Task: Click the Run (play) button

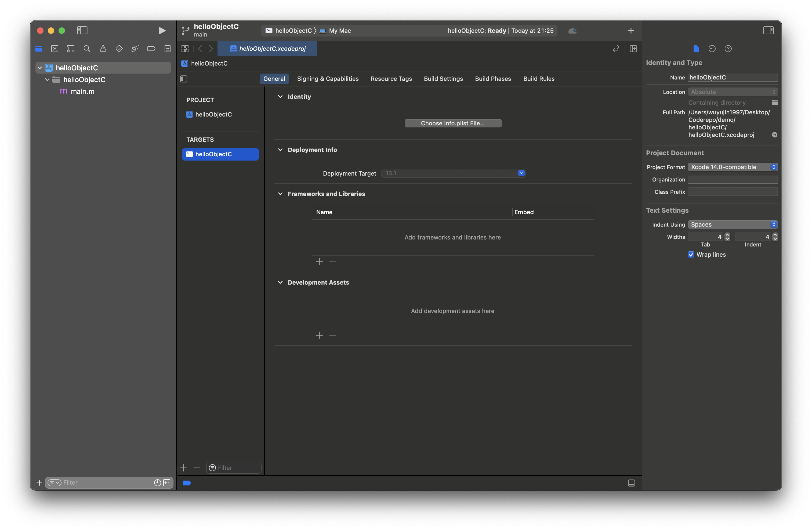Action: tap(162, 31)
